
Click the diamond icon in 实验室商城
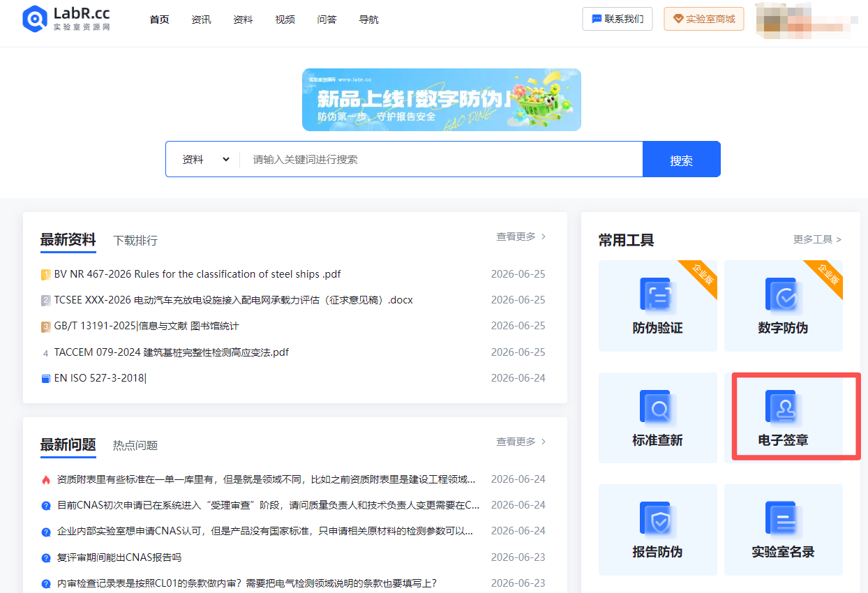(678, 19)
